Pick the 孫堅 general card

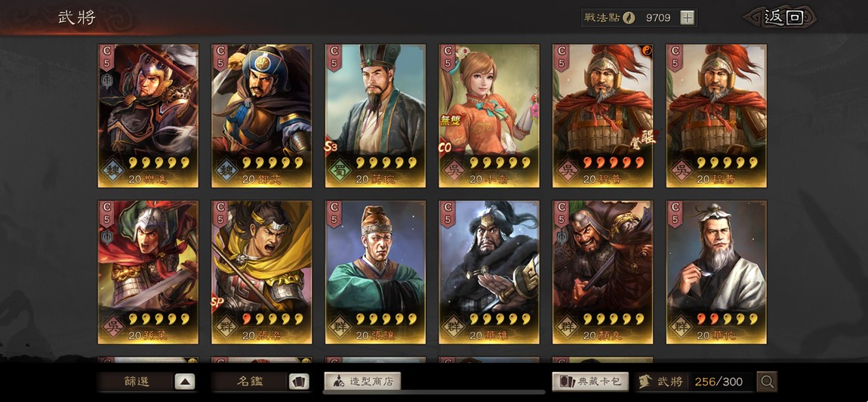tap(148, 272)
